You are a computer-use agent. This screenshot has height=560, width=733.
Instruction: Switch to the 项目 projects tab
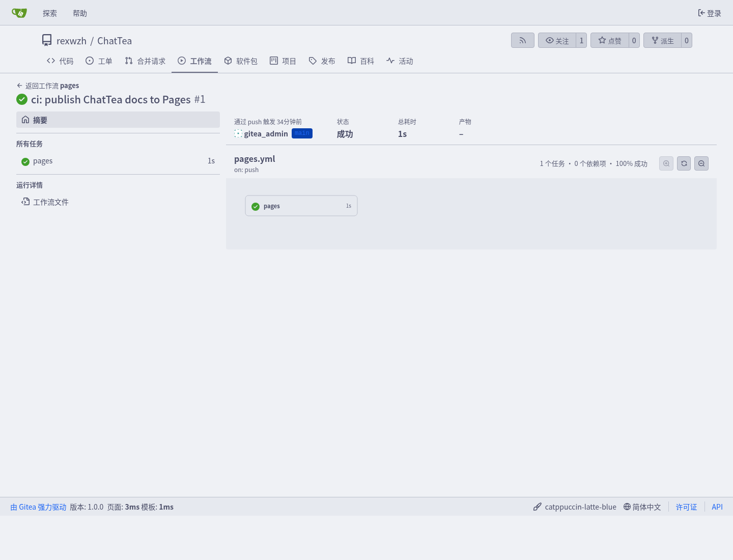283,61
